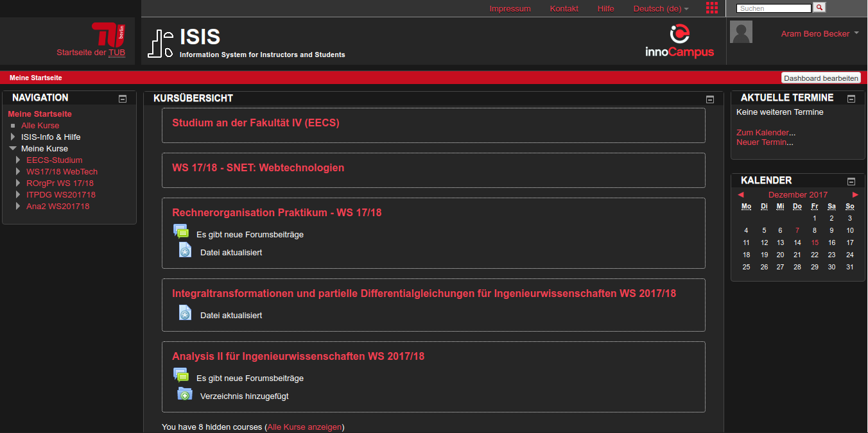Image resolution: width=868 pixels, height=433 pixels.
Task: Open Impressum in top menu
Action: pyautogui.click(x=510, y=8)
